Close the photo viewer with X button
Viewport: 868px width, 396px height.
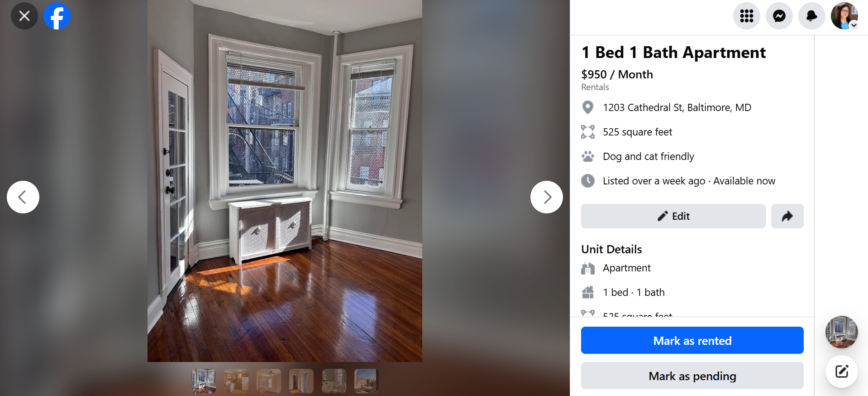24,16
